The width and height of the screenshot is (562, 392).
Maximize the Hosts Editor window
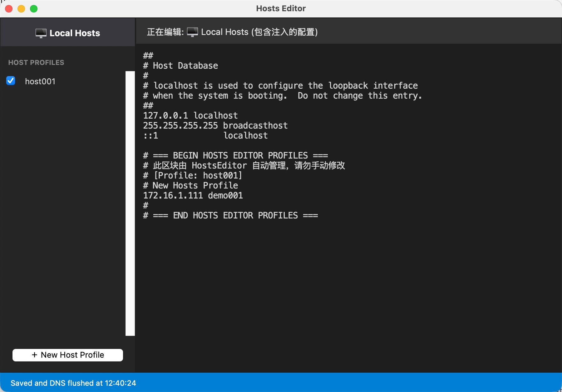point(34,9)
